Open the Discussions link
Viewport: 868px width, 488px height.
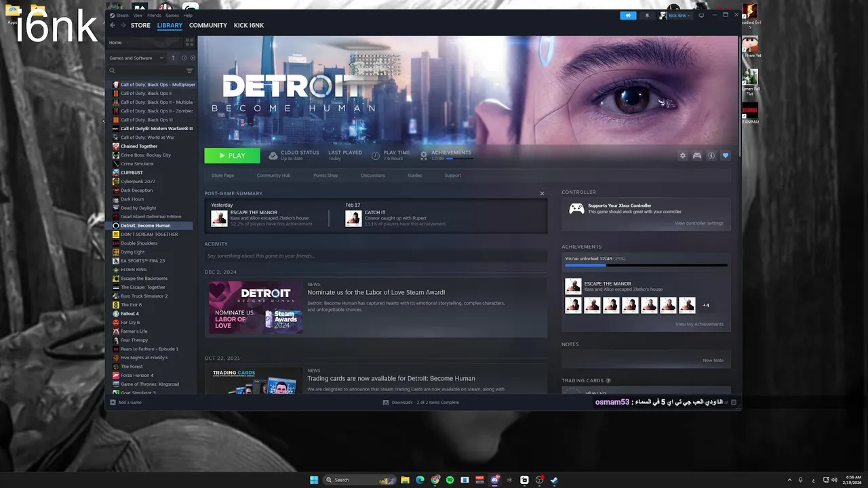pos(373,176)
